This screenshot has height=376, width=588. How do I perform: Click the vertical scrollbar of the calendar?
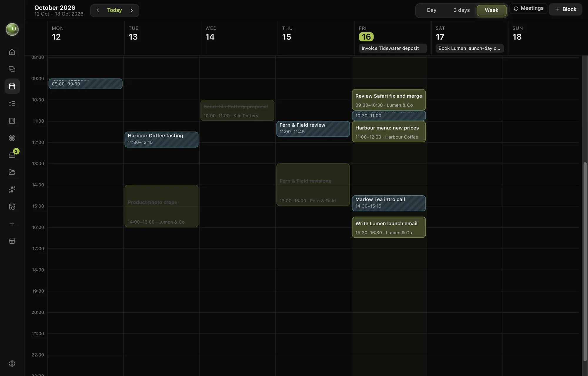pyautogui.click(x=585, y=262)
